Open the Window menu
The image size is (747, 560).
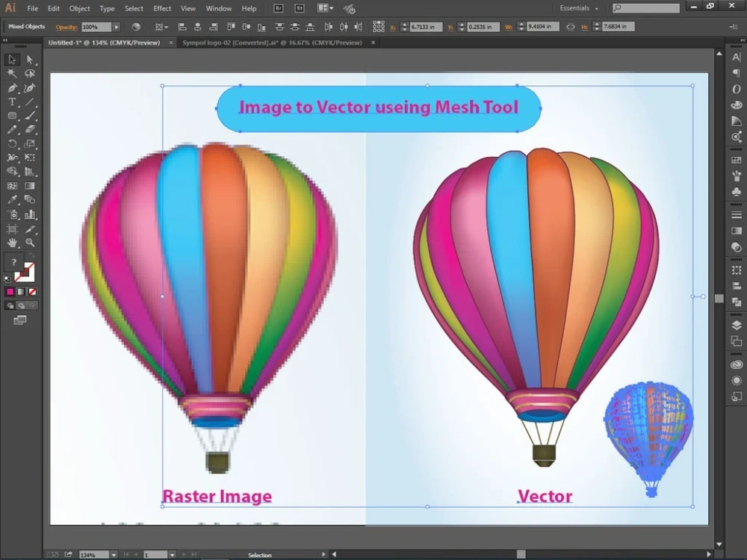pos(219,8)
